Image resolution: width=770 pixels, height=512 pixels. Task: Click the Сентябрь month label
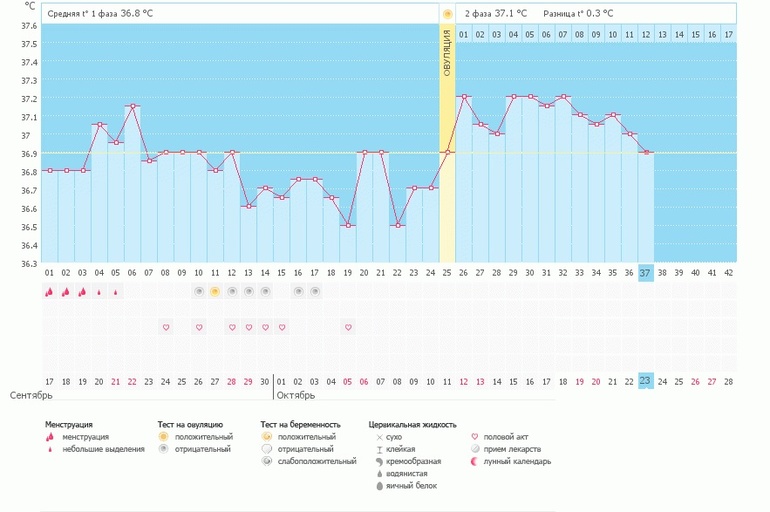(x=31, y=396)
